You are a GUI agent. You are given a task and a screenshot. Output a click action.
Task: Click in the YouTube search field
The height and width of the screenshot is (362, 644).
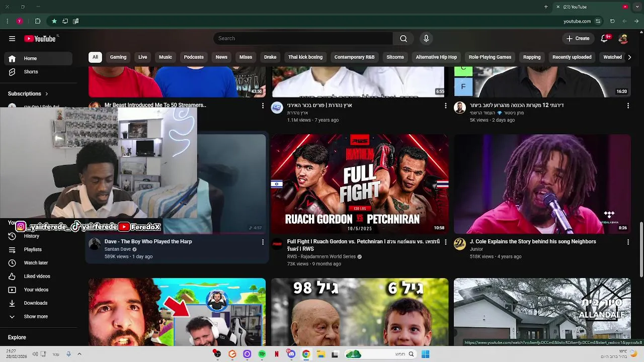(x=303, y=39)
